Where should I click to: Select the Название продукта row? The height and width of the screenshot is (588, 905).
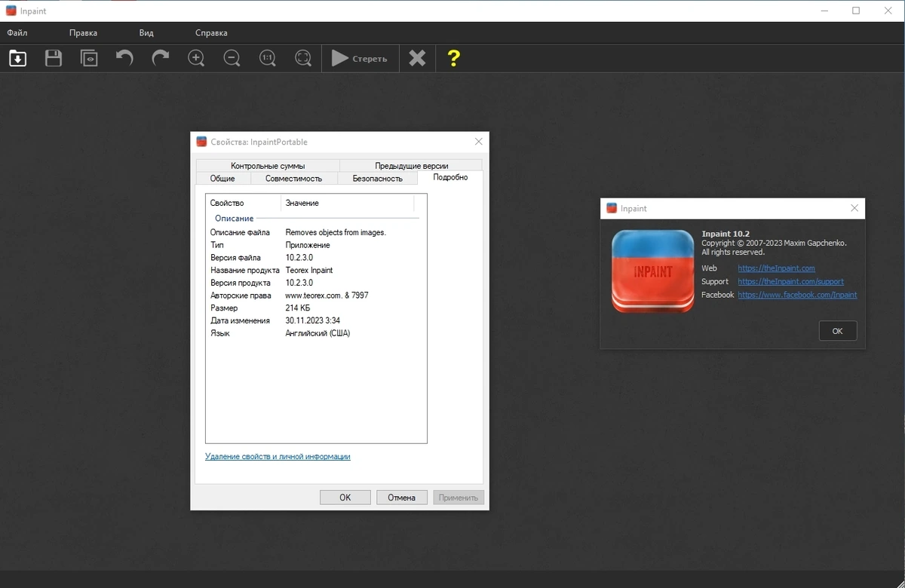(315, 270)
